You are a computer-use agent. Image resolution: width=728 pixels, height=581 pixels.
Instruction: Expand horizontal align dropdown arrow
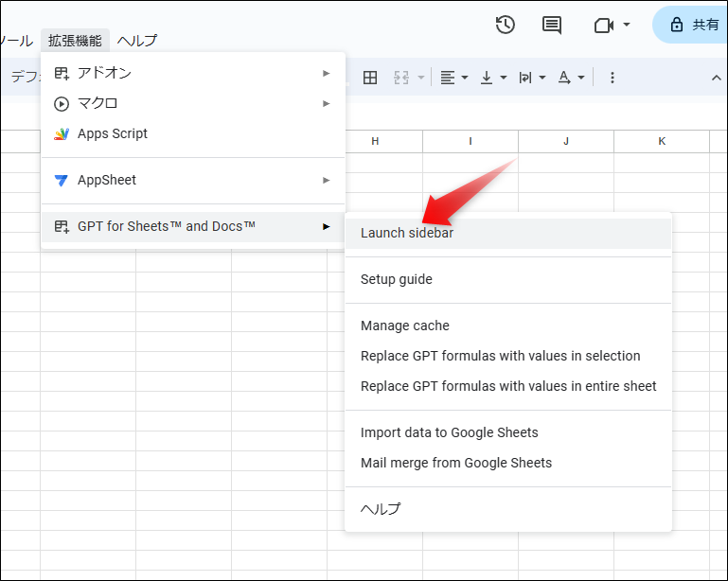click(464, 78)
